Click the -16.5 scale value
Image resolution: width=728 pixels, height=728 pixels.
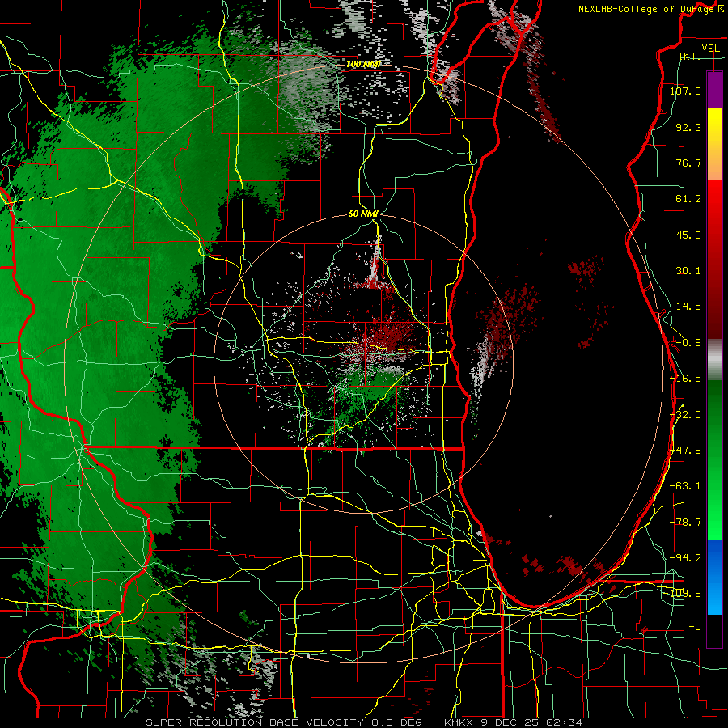click(685, 379)
